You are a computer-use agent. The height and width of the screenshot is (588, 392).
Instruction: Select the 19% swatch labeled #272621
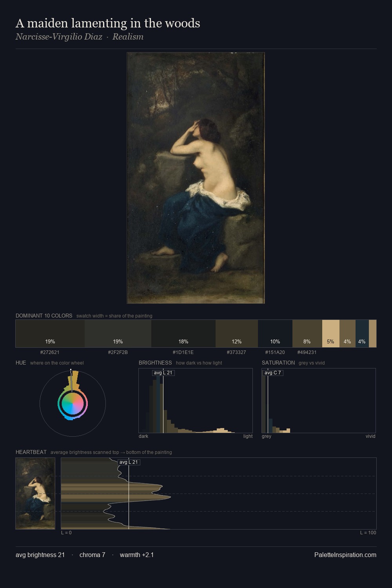[50, 334]
